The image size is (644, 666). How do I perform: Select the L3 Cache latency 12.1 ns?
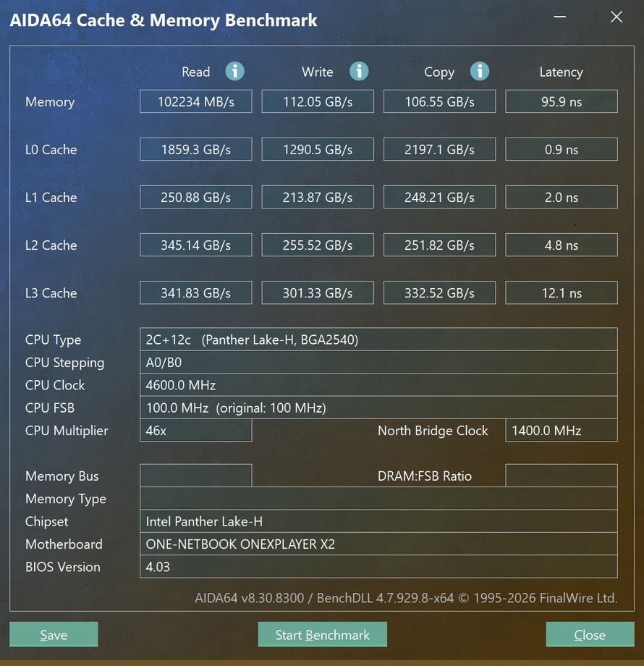(562, 292)
